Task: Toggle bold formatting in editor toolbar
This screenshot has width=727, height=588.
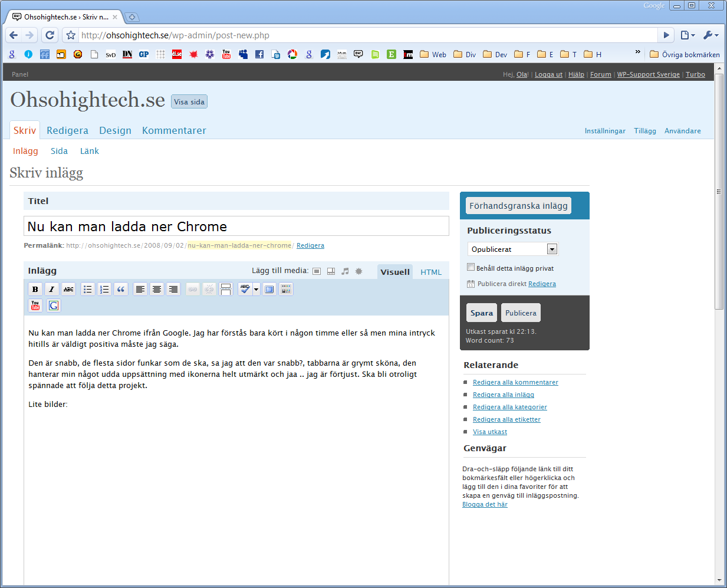Action: tap(35, 289)
